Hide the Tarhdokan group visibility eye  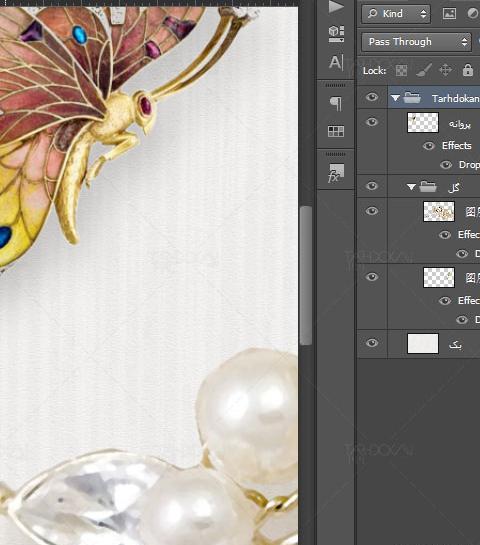point(372,97)
